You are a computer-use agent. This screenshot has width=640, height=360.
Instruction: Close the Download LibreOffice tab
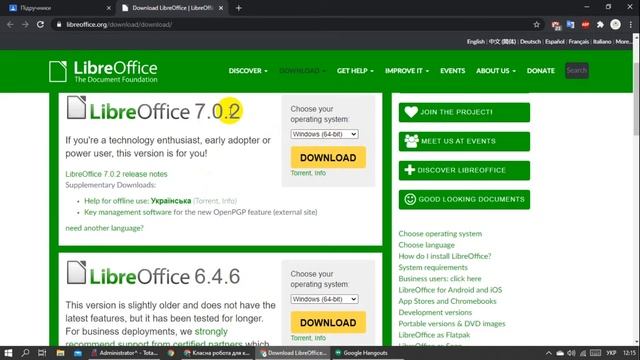coord(221,8)
